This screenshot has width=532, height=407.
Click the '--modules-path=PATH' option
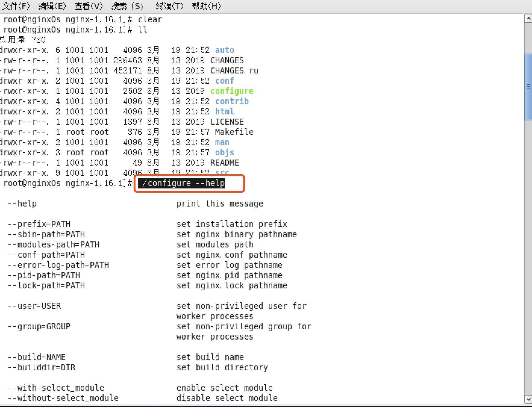pos(54,245)
